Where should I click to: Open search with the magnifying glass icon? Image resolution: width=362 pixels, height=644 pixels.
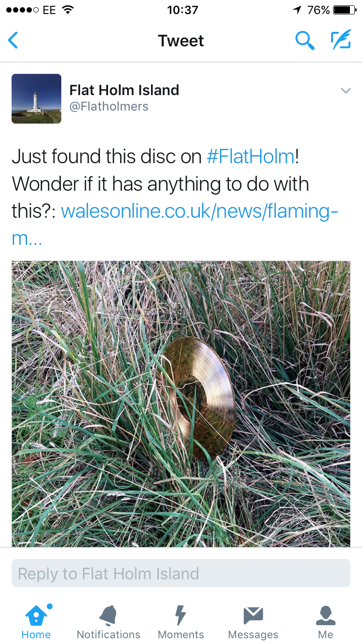(x=305, y=41)
